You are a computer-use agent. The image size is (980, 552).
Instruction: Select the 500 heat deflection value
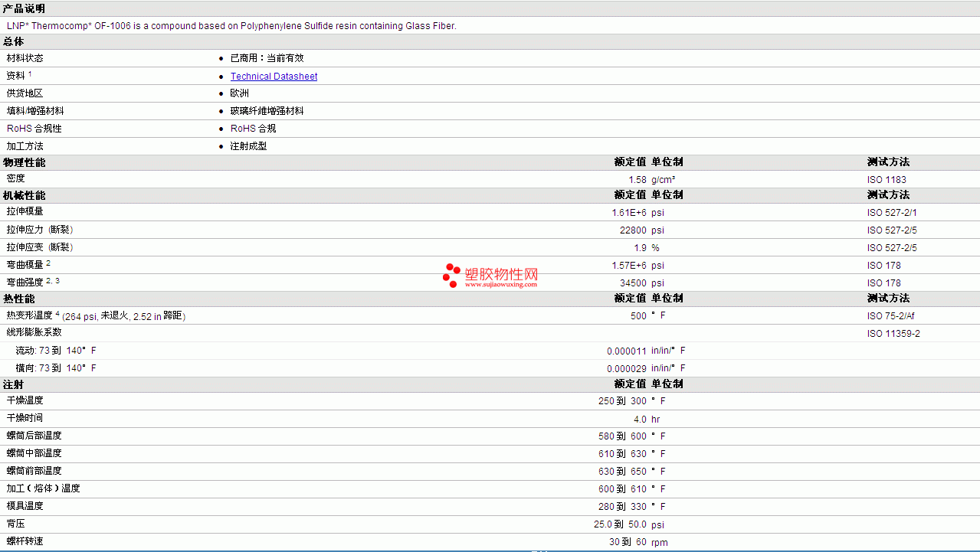coord(639,316)
